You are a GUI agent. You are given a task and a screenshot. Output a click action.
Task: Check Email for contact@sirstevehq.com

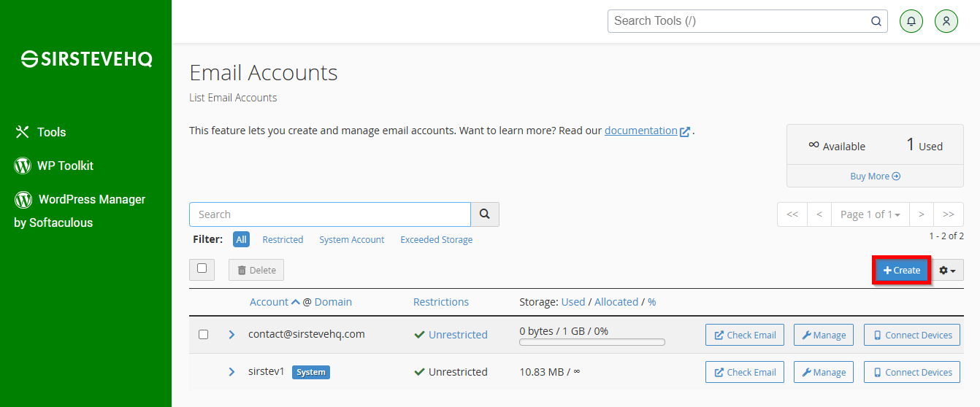coord(745,335)
